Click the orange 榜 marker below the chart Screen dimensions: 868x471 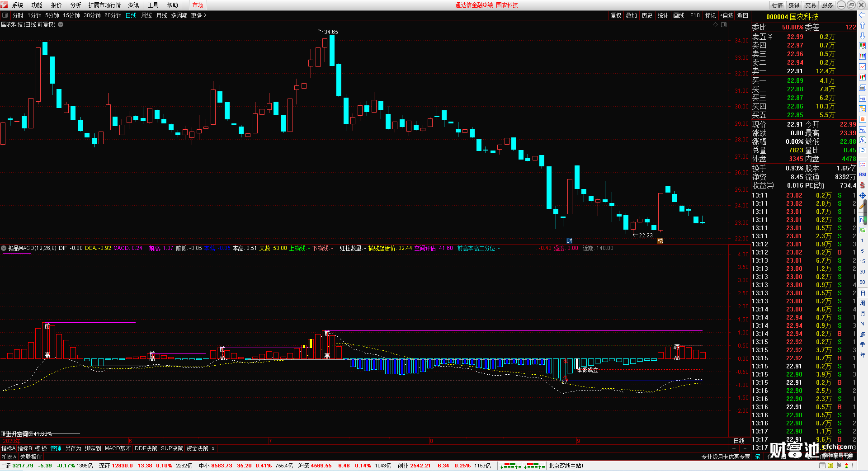[x=660, y=240]
